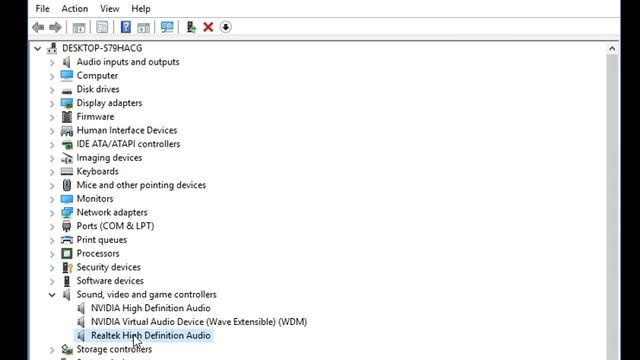Select the Computer label
640x360 pixels.
click(97, 76)
